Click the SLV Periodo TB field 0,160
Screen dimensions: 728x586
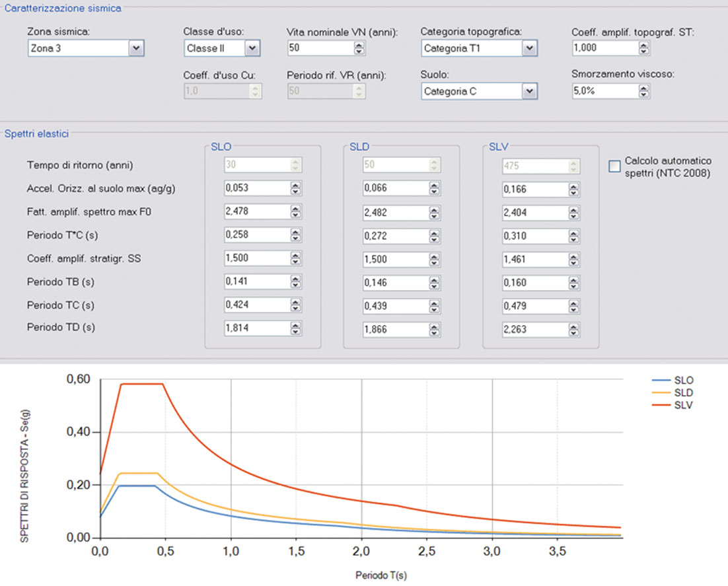(535, 283)
